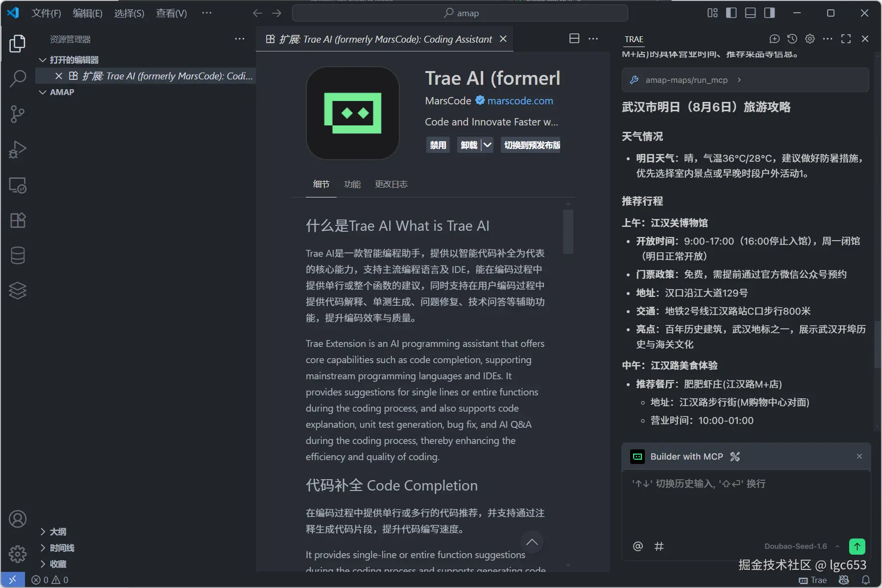The width and height of the screenshot is (882, 588).
Task: Open Source Control view
Action: click(x=18, y=114)
